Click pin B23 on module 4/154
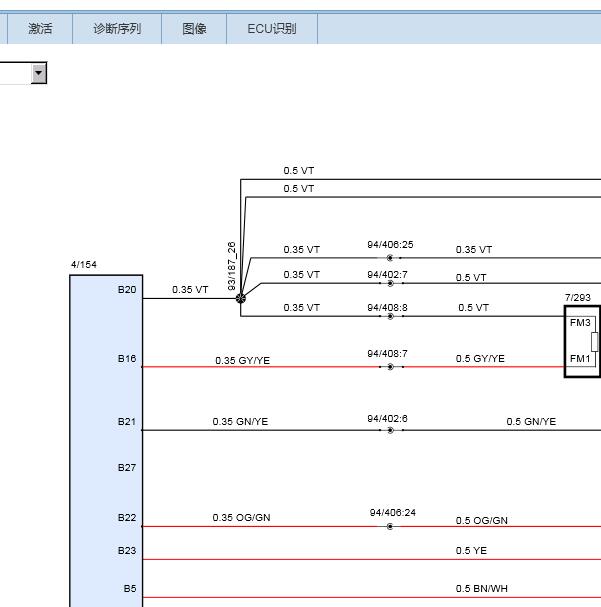 coord(127,550)
